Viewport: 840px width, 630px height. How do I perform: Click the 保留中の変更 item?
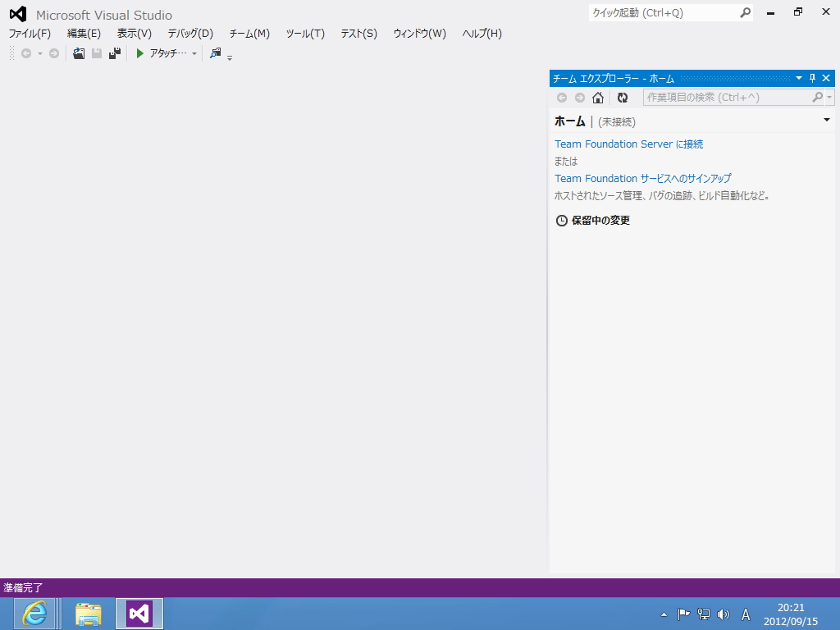pyautogui.click(x=600, y=220)
